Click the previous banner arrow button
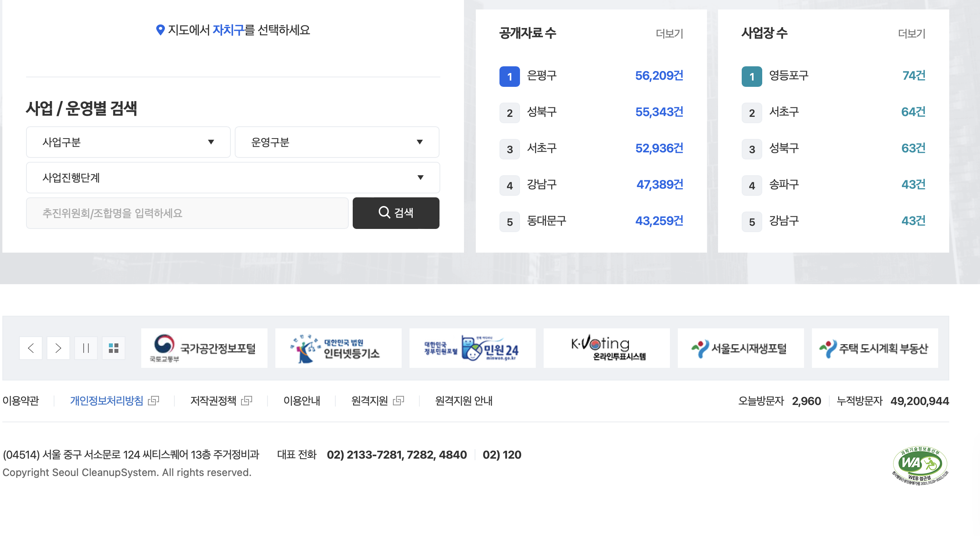The image size is (980, 536). [31, 348]
